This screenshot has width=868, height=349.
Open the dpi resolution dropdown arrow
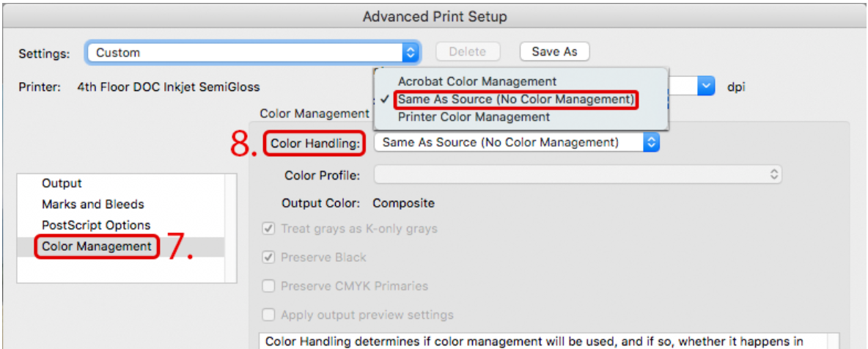pos(705,87)
